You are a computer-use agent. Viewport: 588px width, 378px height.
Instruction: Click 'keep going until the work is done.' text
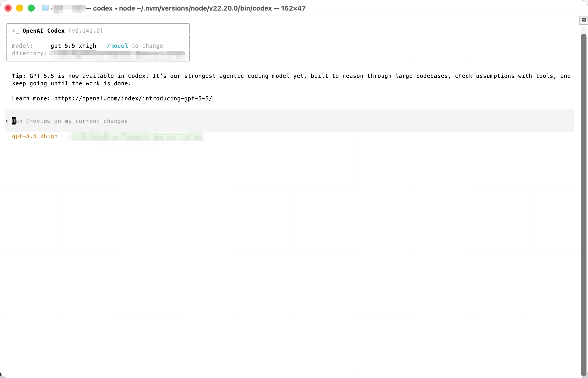point(72,83)
